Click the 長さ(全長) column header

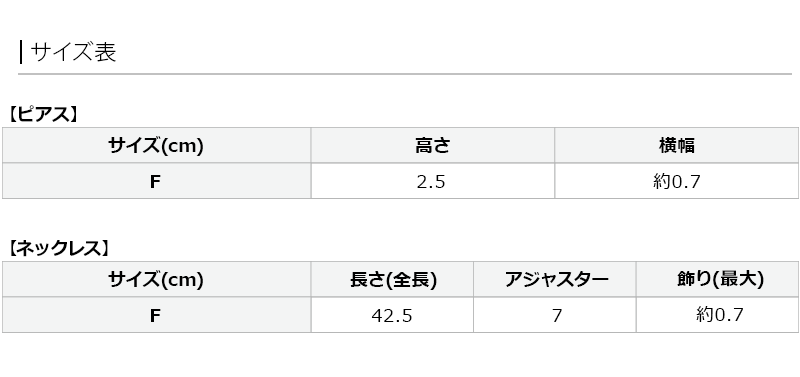(x=392, y=280)
